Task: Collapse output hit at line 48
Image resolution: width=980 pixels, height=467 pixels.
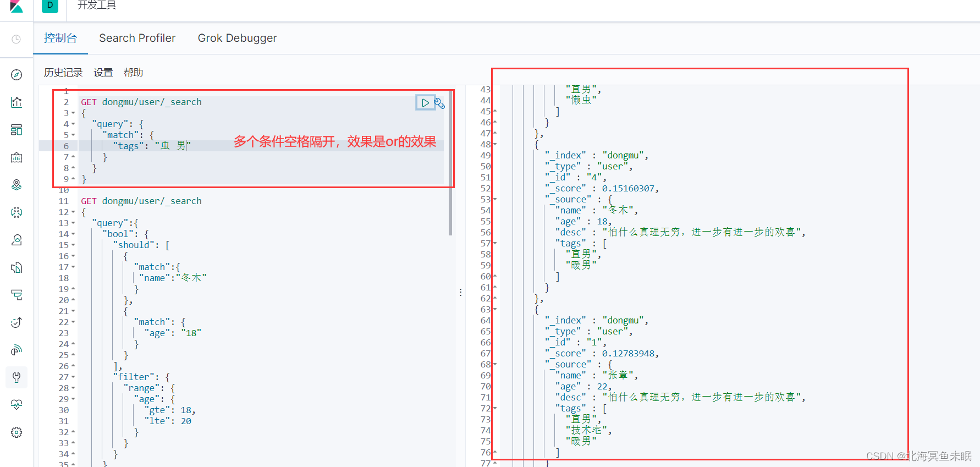Action: [x=495, y=144]
